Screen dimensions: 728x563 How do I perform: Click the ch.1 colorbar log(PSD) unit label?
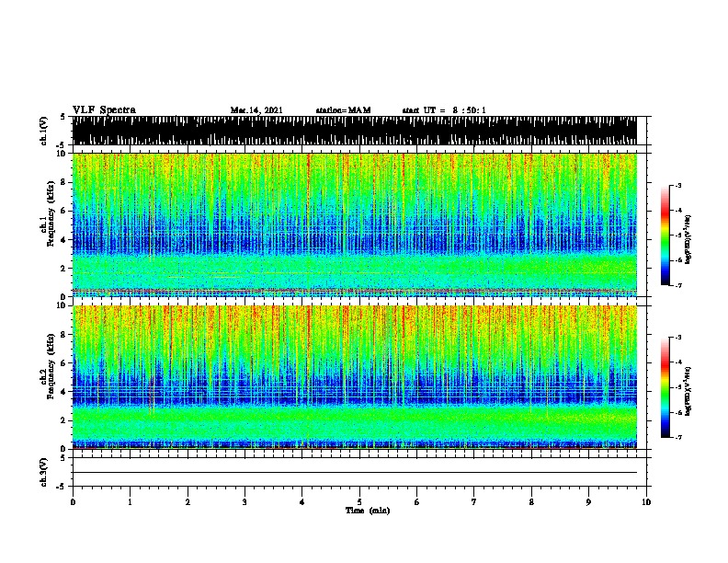688,240
